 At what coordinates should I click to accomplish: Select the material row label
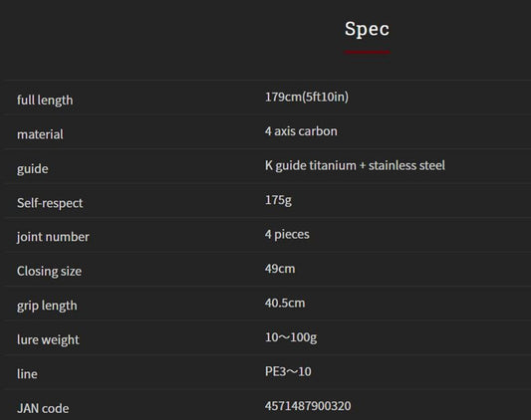[x=40, y=134]
